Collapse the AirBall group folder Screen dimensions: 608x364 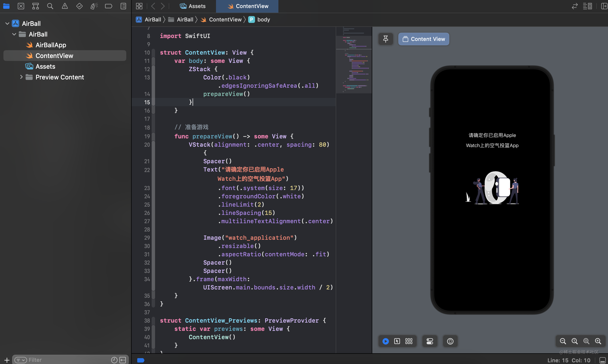coord(14,34)
